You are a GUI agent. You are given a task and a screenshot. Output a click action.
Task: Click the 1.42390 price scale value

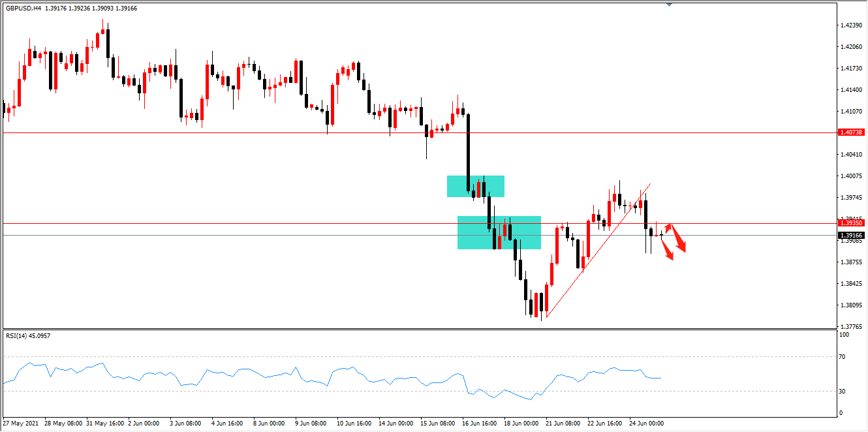pyautogui.click(x=850, y=25)
